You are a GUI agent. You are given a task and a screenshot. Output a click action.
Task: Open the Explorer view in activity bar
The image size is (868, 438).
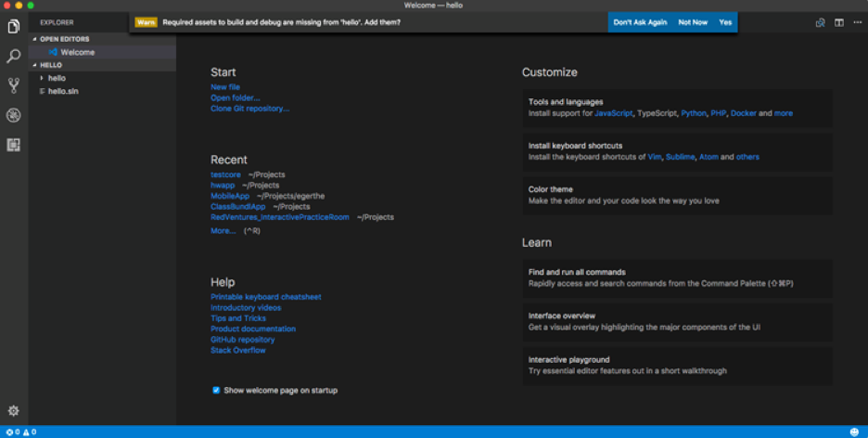coord(14,26)
